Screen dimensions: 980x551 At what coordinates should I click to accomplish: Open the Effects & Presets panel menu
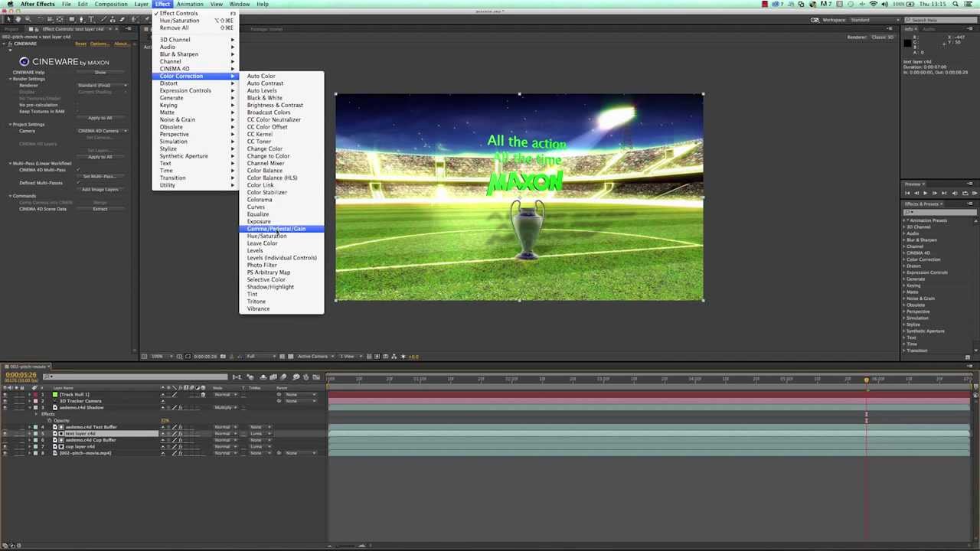pyautogui.click(x=971, y=204)
